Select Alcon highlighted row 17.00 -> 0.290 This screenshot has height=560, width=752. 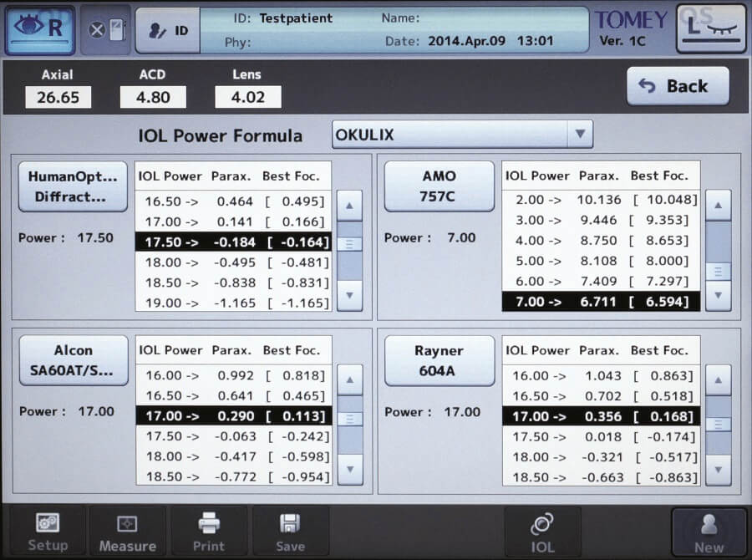click(234, 416)
